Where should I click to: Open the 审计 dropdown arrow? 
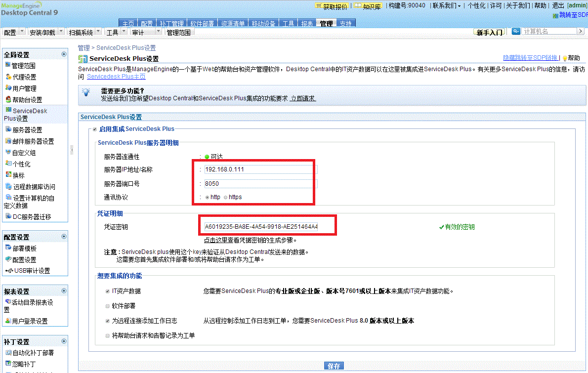159,32
